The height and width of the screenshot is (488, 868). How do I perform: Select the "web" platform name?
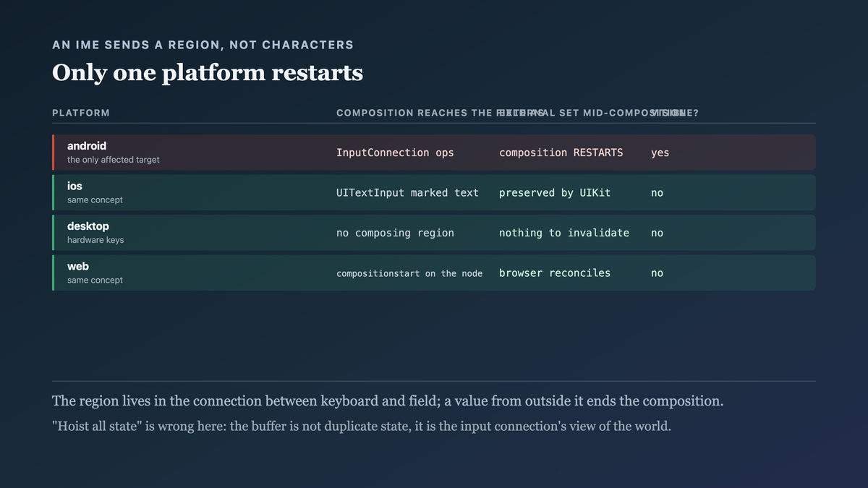click(78, 267)
